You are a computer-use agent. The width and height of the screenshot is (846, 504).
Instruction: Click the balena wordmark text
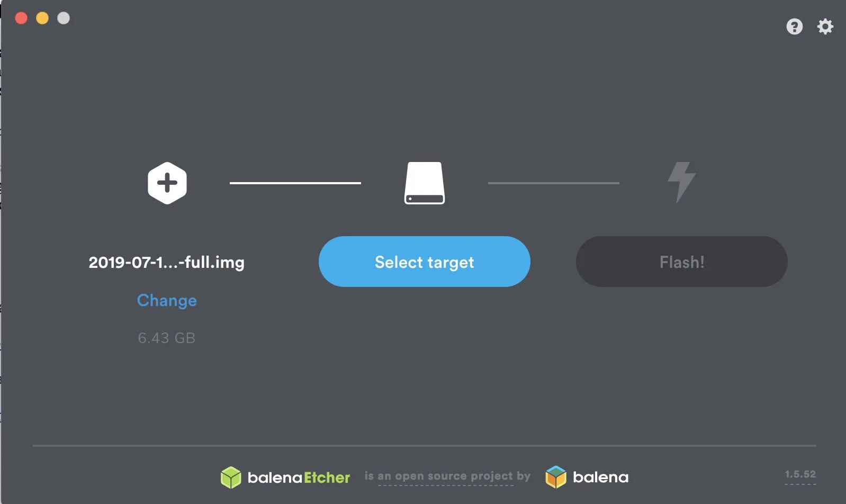601,477
